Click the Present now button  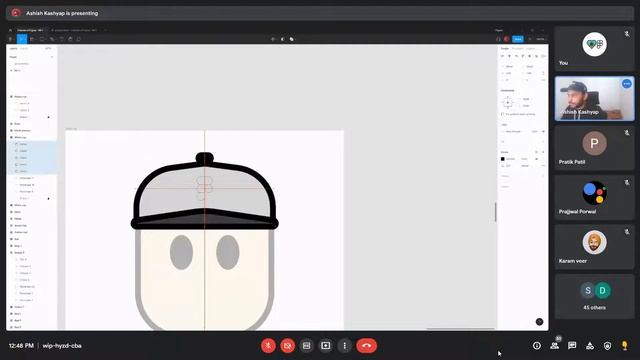pyautogui.click(x=325, y=346)
